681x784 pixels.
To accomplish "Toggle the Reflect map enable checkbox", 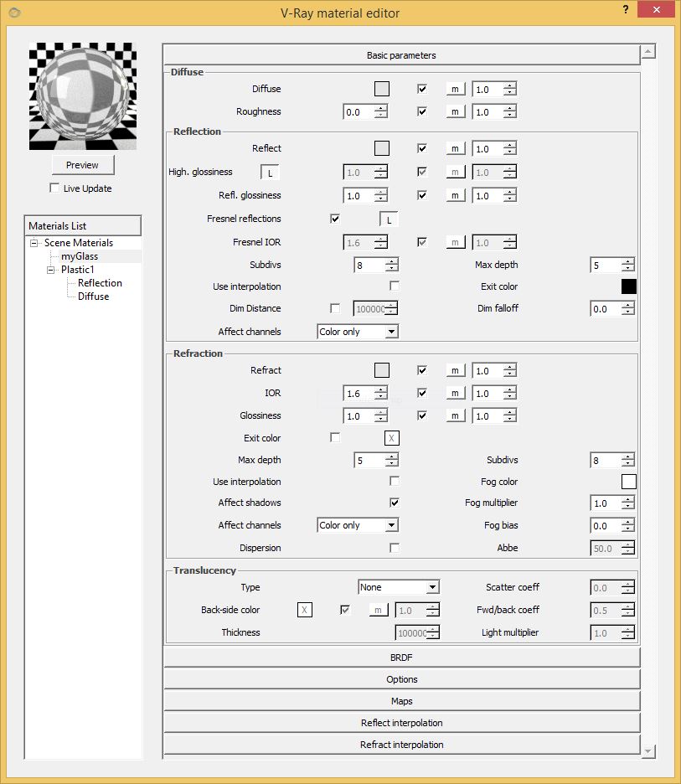I will point(422,148).
